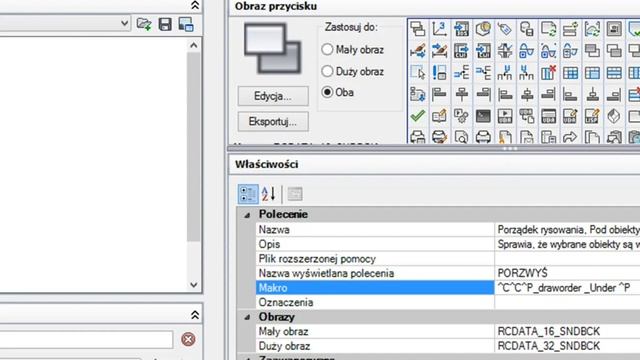Select the Duży obraz radio button
The height and width of the screenshot is (360, 640).
[x=327, y=71]
